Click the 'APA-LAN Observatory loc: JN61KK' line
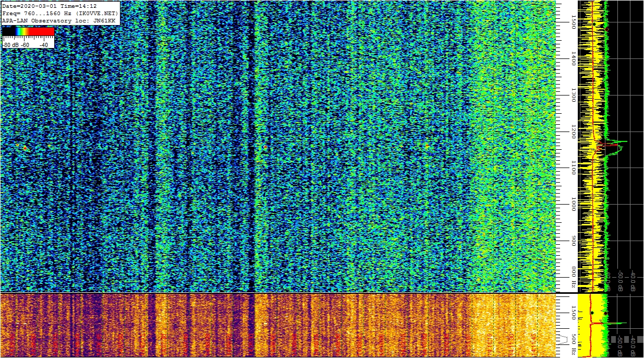This screenshot has height=358, width=644. click(x=59, y=20)
